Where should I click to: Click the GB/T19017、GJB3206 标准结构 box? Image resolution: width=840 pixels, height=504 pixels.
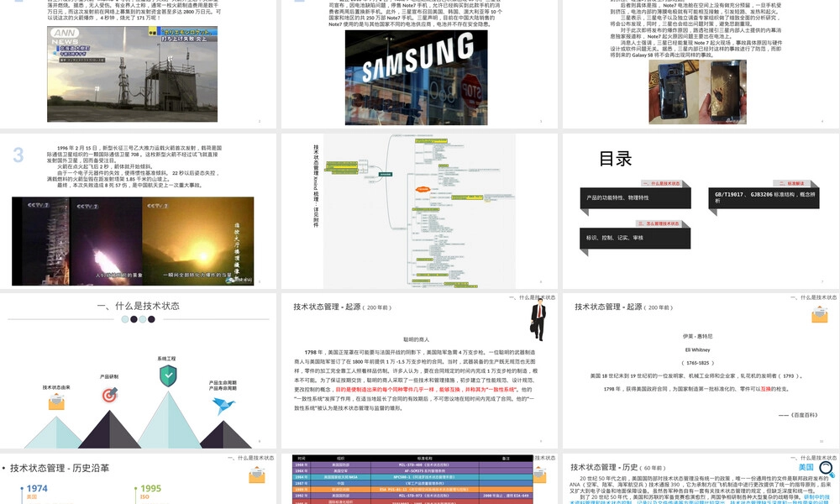[x=764, y=197]
